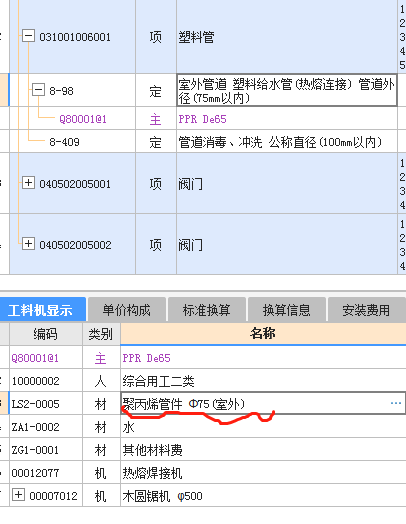Open the 换算信息 tab
This screenshot has width=406, height=524.
click(x=287, y=310)
